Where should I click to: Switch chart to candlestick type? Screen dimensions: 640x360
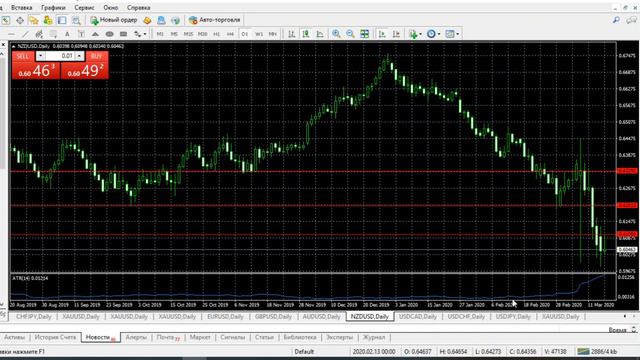(306, 34)
